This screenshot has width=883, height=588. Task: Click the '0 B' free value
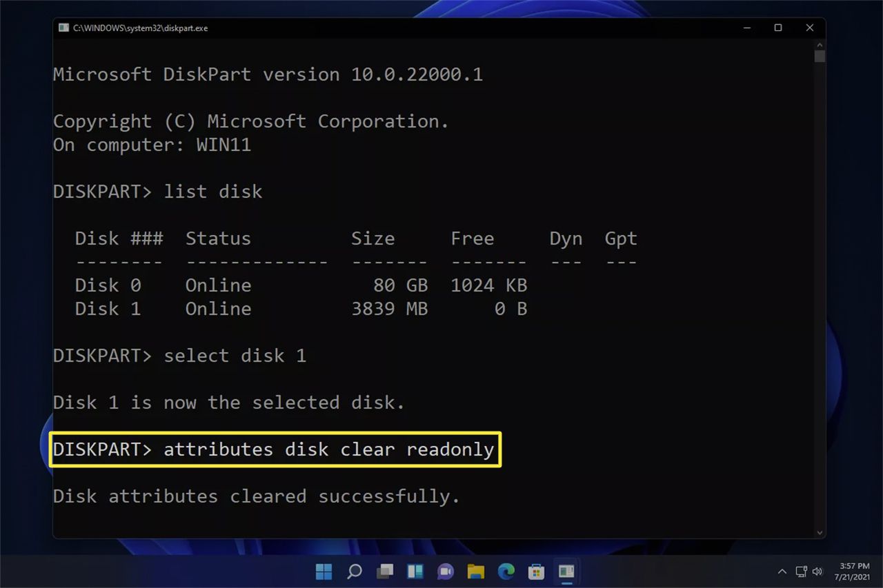click(510, 309)
